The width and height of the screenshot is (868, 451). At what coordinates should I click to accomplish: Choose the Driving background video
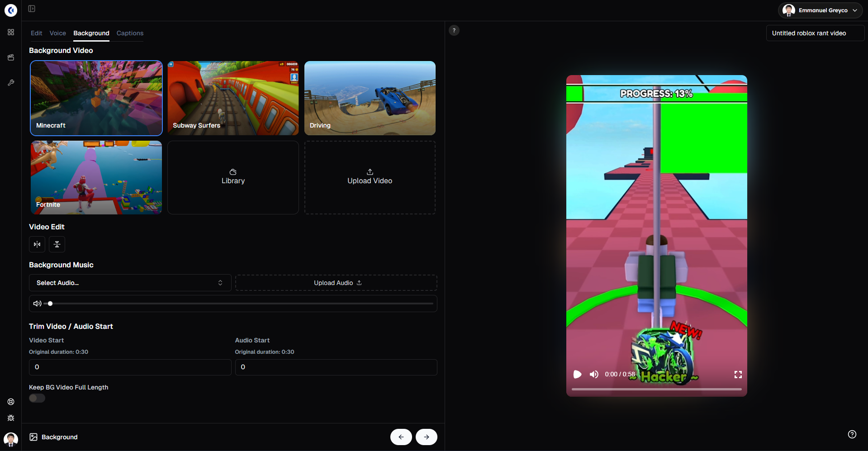click(370, 98)
